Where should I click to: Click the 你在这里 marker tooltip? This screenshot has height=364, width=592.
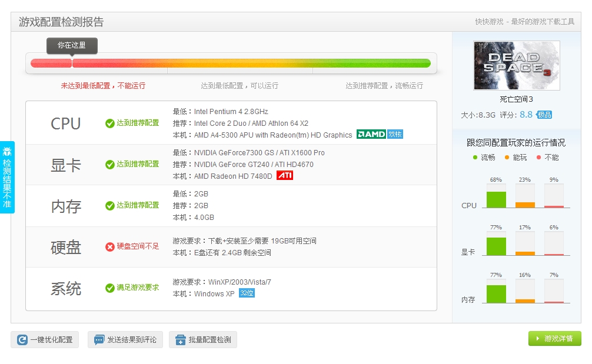pyautogui.click(x=72, y=45)
